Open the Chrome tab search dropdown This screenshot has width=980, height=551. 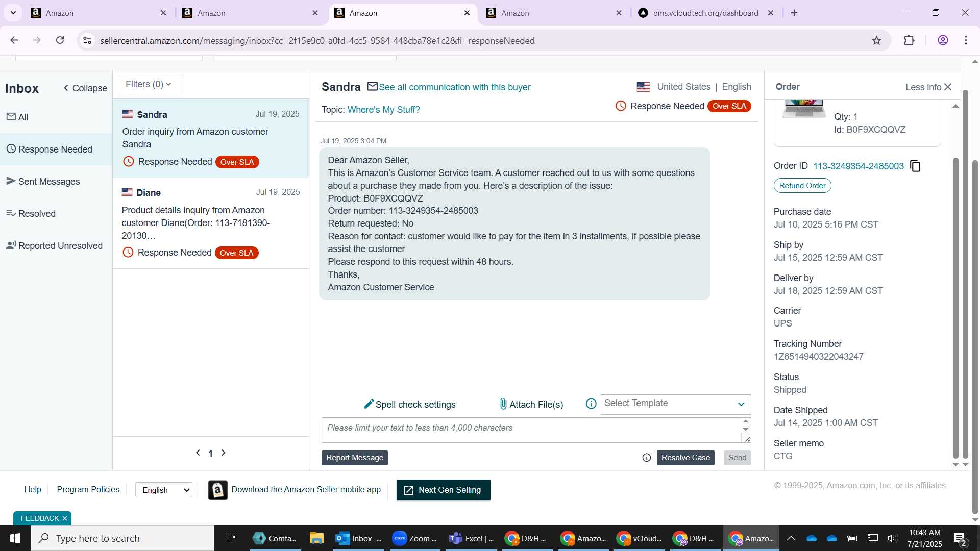coord(13,13)
